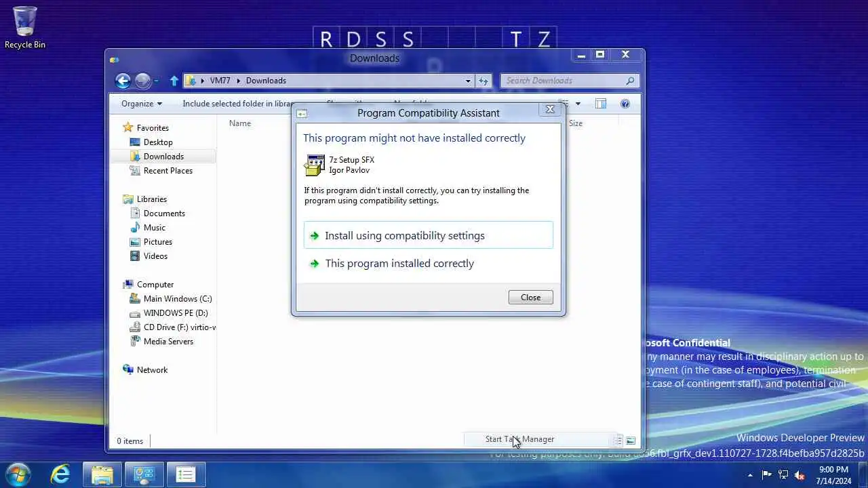The height and width of the screenshot is (488, 868).
Task: Click the VM77 breadcrumb in the address bar
Action: [220, 81]
